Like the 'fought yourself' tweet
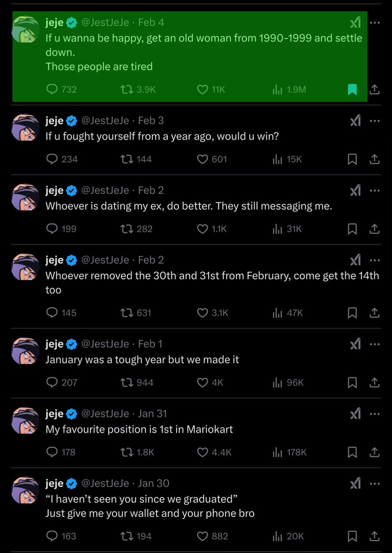The width and height of the screenshot is (392, 553). (203, 159)
